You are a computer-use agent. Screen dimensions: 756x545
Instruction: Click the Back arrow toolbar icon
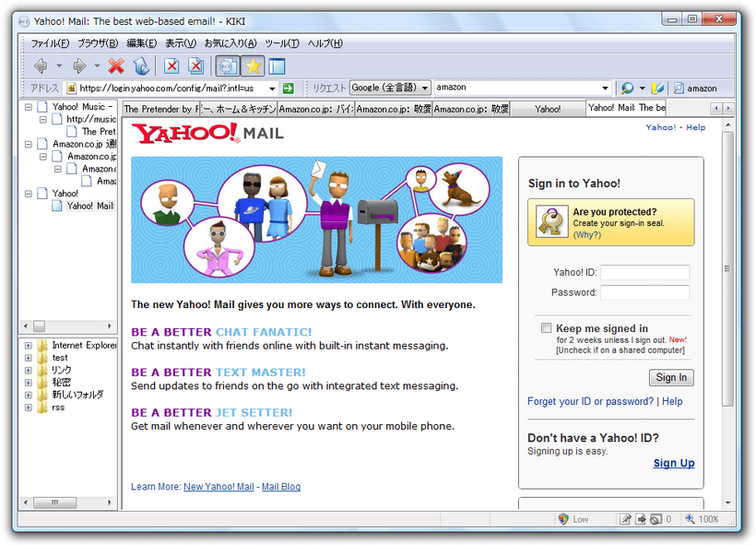(x=41, y=65)
